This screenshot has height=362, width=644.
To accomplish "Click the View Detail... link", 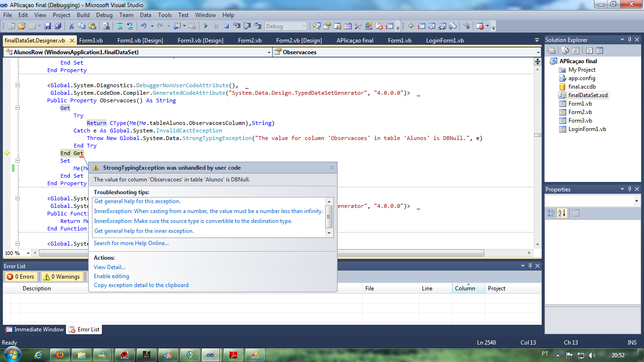I will coord(109,267).
